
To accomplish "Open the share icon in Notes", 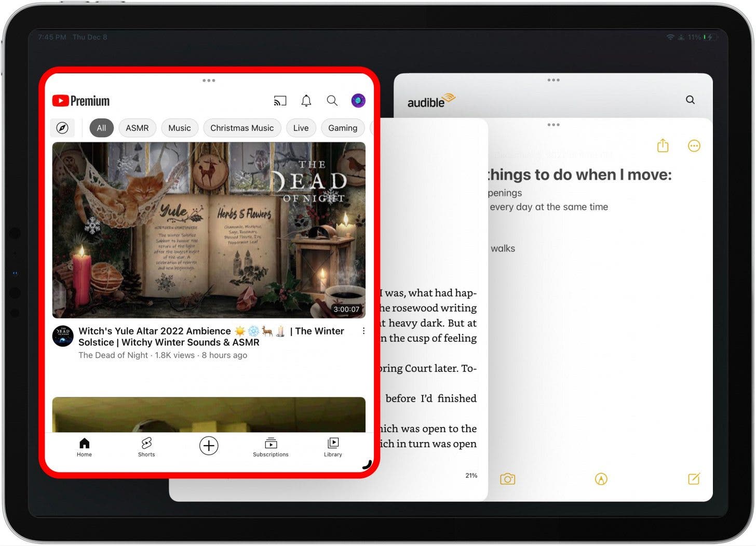I will (663, 146).
